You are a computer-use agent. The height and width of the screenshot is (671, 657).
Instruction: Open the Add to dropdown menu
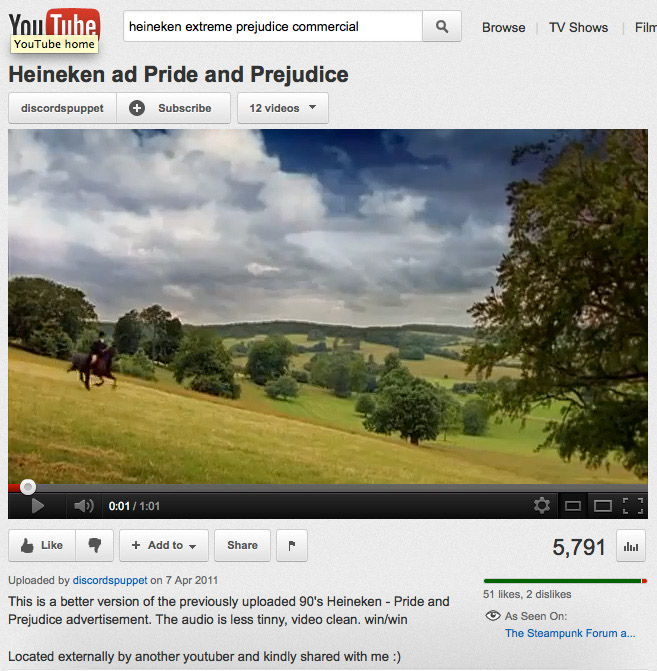coord(164,545)
